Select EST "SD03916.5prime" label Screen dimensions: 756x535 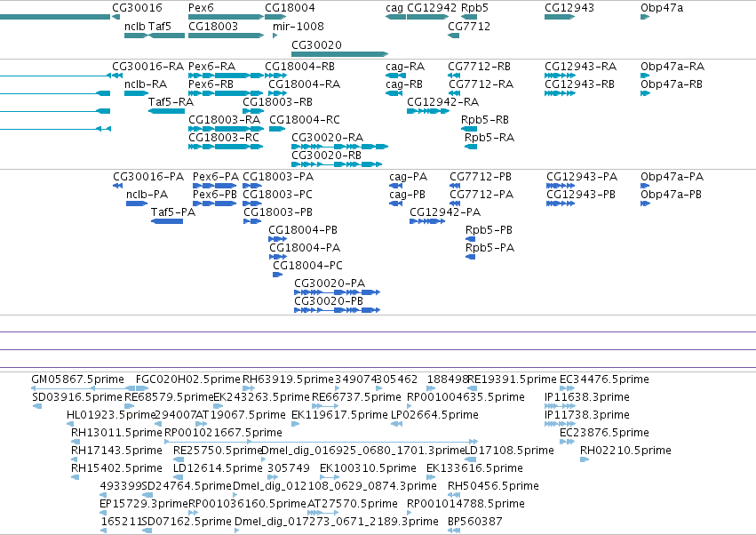click(x=77, y=397)
